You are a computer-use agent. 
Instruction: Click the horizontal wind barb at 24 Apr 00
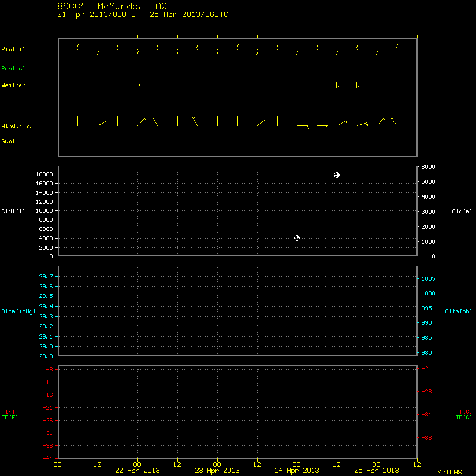tap(303, 127)
